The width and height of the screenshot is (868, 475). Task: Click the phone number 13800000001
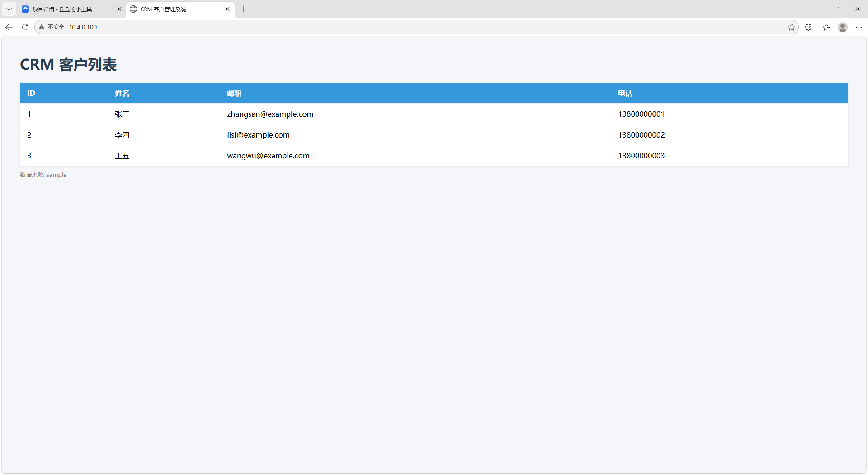point(642,114)
